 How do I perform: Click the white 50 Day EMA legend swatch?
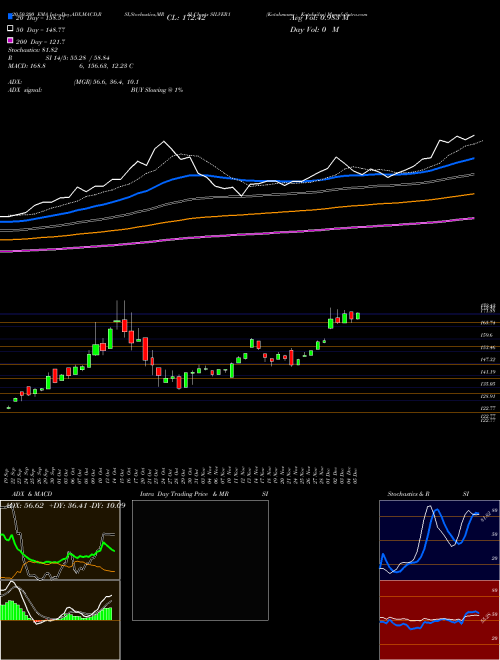tap(11, 28)
